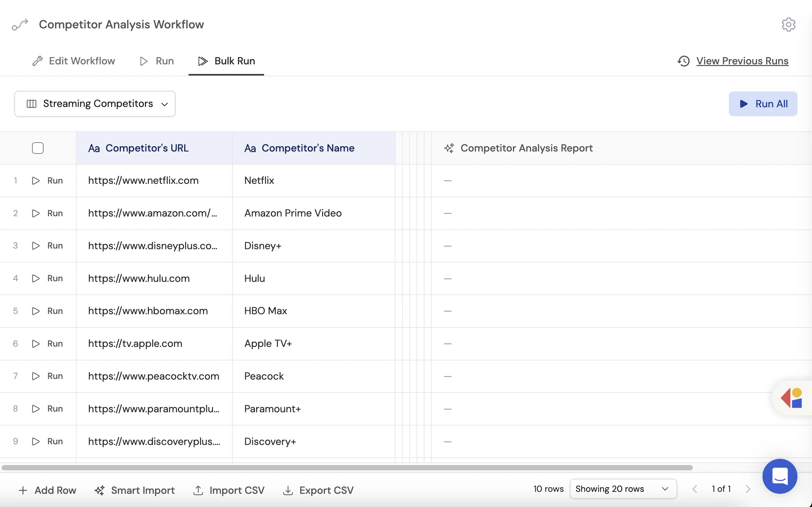Open Showing 20 rows dropdown
The height and width of the screenshot is (507, 812).
[623, 489]
